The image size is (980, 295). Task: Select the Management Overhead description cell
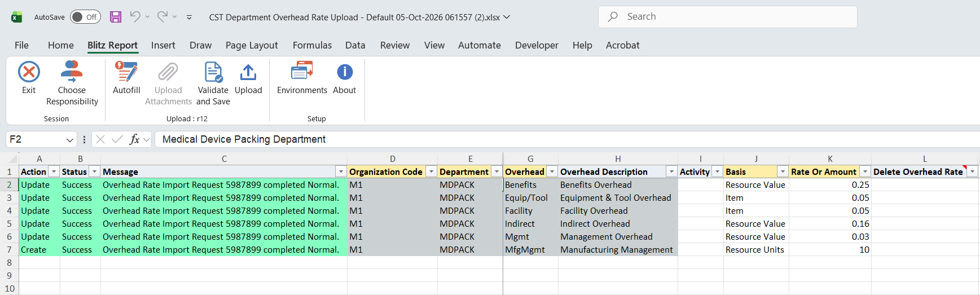pos(618,236)
